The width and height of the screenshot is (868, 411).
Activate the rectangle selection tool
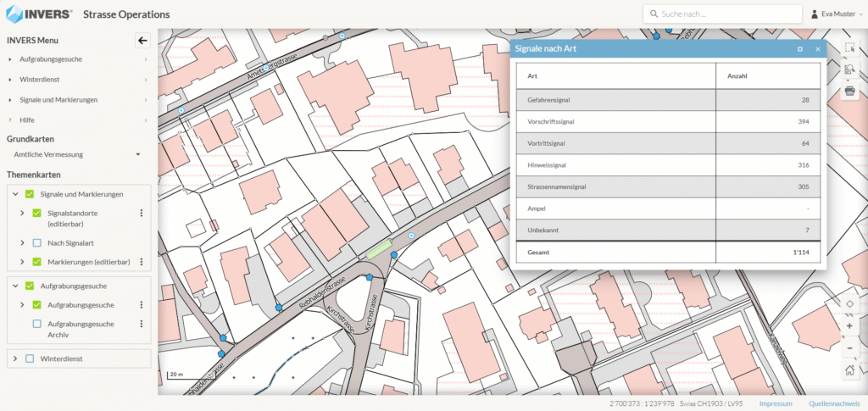(x=849, y=48)
